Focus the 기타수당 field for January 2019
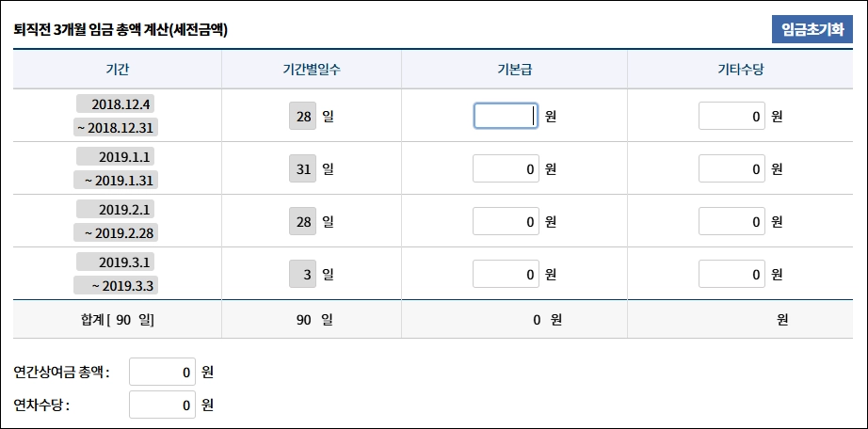Screen dimensions: 868x429 pyautogui.click(x=731, y=169)
